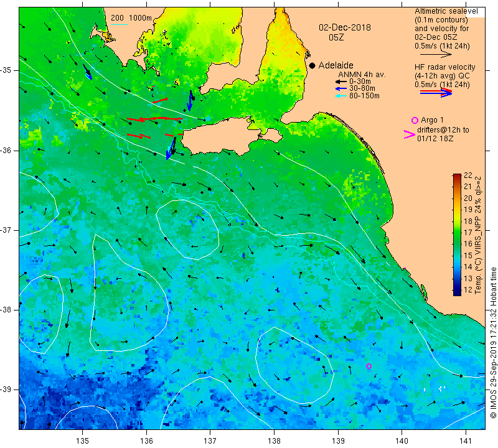Click the temperature color bar scale

point(457,235)
